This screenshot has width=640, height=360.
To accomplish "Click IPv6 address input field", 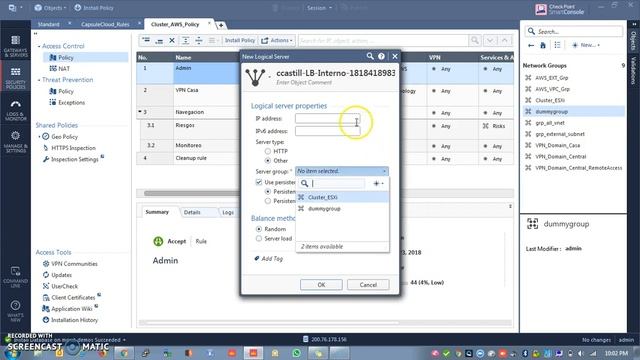I will (x=328, y=131).
